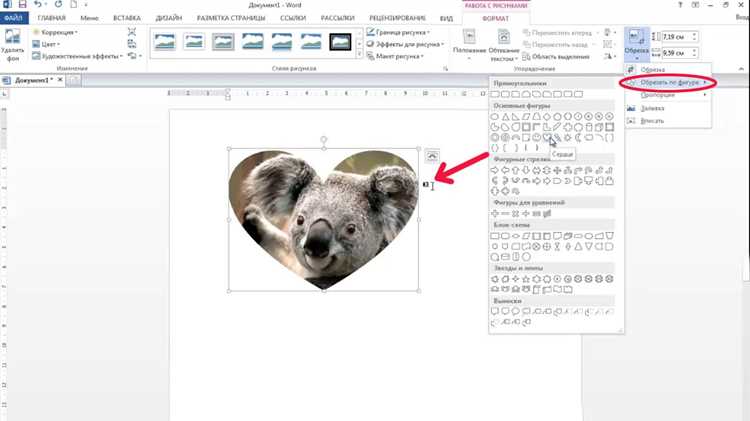Expand the Crop (Обрезка) button dropdown arrow

pos(637,58)
